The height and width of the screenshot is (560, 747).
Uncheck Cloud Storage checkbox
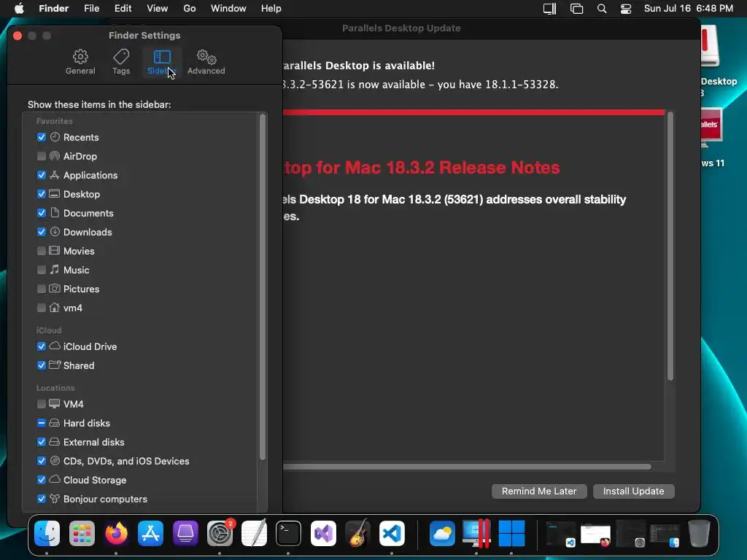pos(42,480)
